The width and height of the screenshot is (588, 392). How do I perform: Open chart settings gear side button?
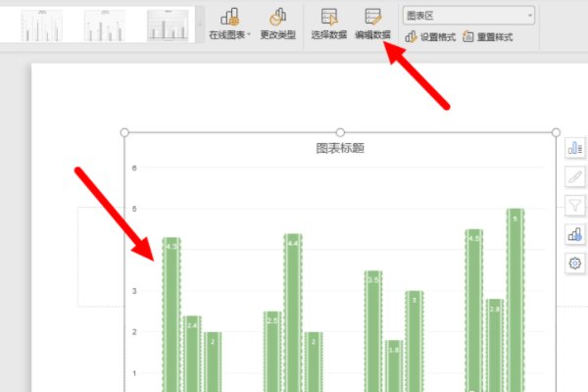coord(575,264)
